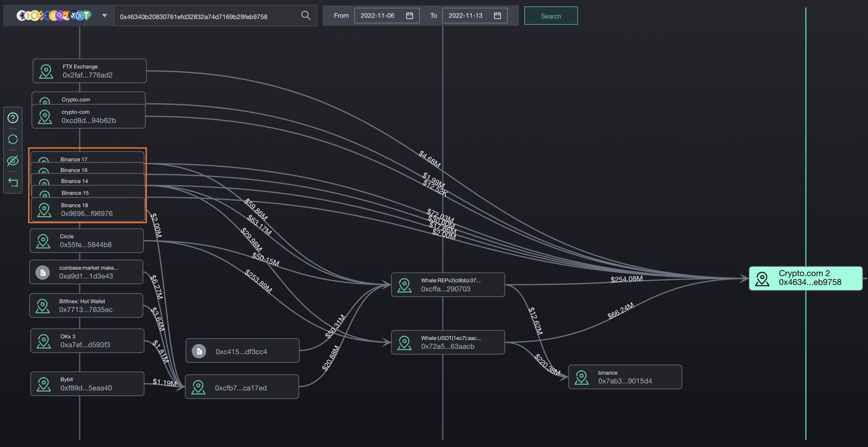Viewport: 868px width, 447px height.
Task: Open the To date calendar icon
Action: click(x=498, y=16)
